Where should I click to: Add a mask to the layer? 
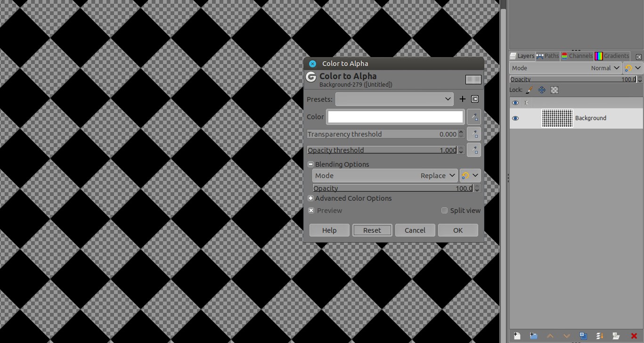click(x=616, y=336)
